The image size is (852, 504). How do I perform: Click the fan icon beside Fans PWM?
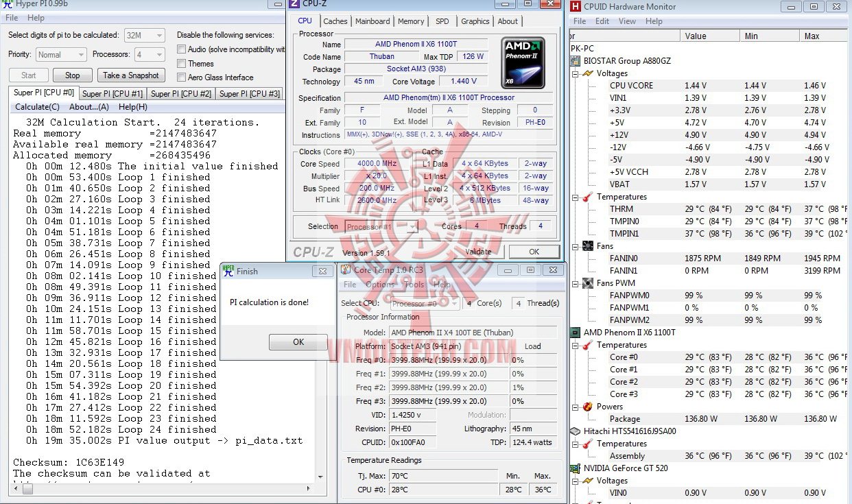(x=588, y=283)
